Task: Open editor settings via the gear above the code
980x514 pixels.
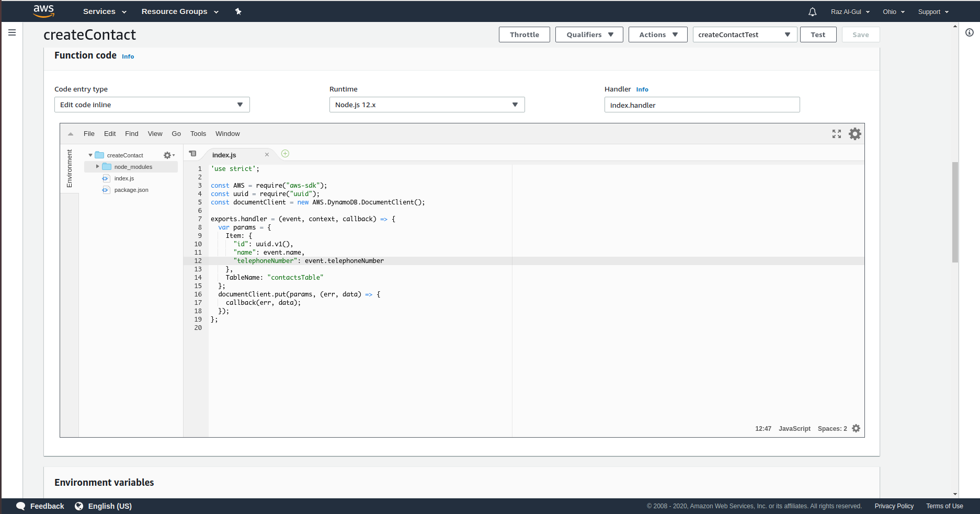Action: coord(855,134)
